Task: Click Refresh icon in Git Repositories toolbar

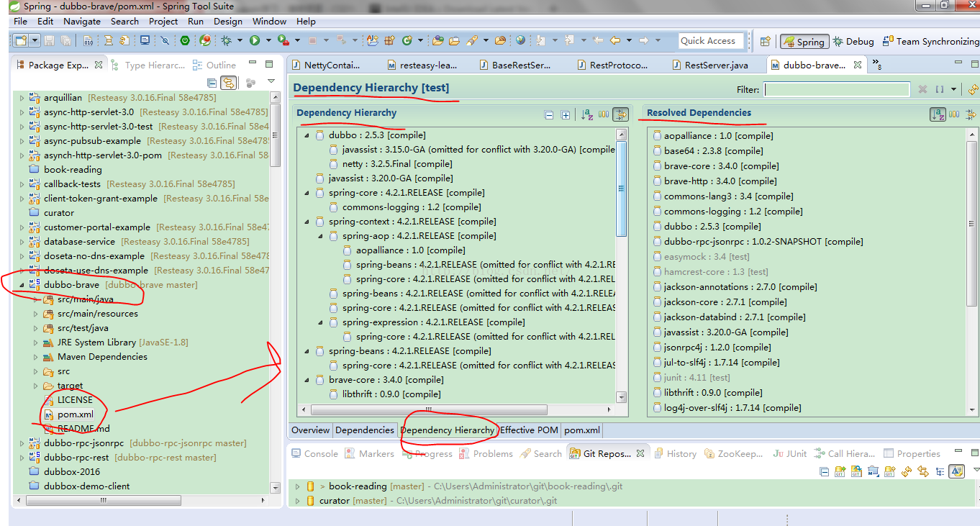Action: pyautogui.click(x=907, y=471)
